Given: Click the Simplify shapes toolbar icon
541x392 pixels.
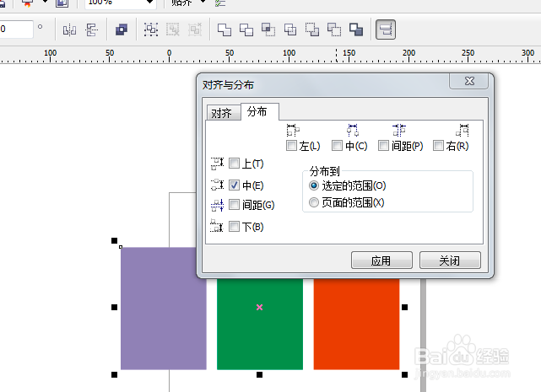Looking at the screenshot, I should [290, 30].
